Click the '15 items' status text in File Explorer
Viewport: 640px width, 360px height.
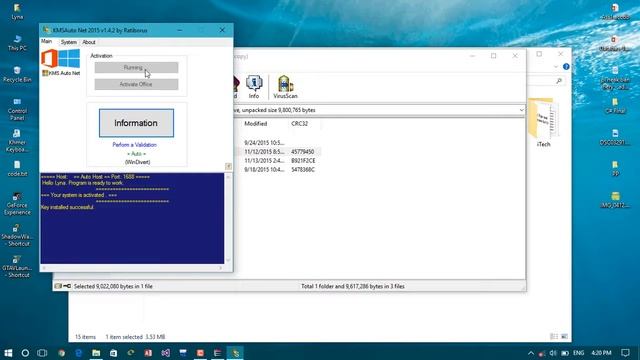85,337
